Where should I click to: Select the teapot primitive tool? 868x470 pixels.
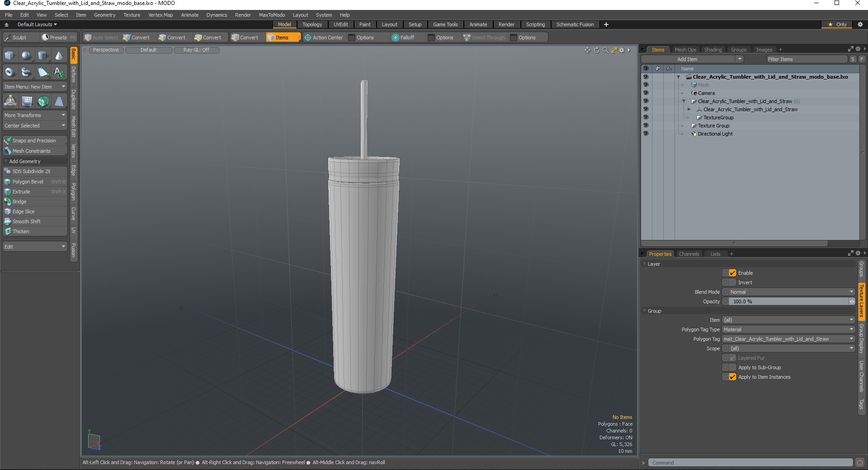[26, 72]
